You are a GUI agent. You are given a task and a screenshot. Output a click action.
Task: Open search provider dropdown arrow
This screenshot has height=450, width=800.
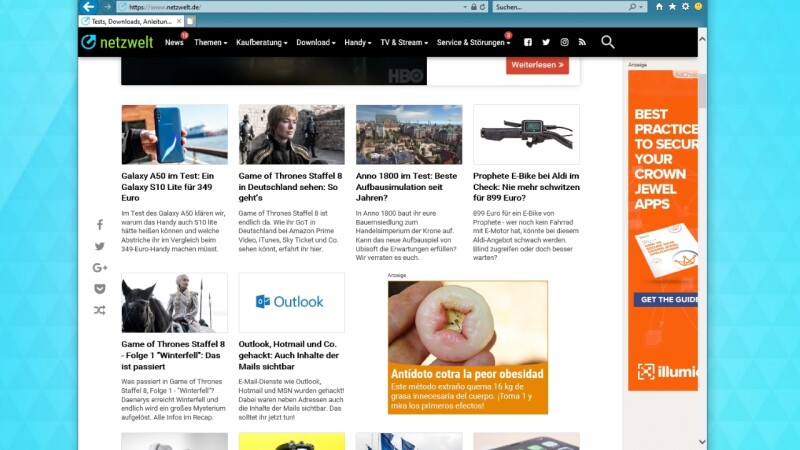[641, 7]
